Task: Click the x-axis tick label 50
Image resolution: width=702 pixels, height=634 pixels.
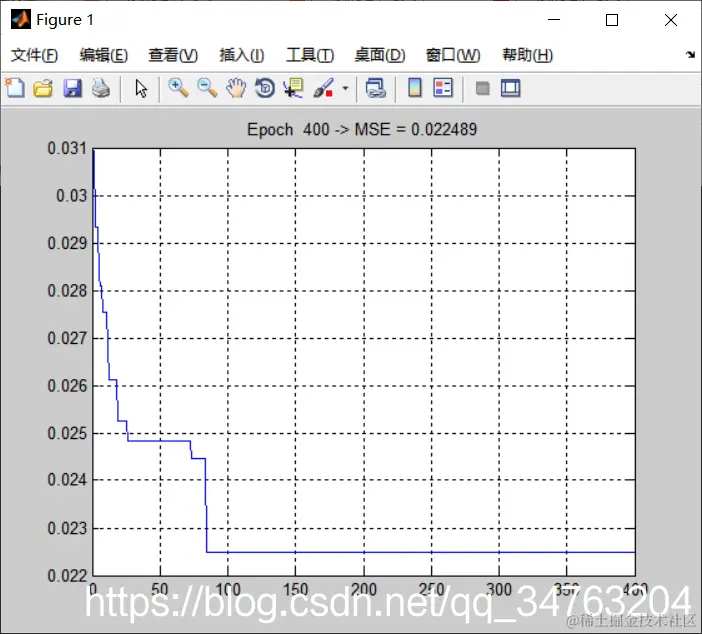Action: pyautogui.click(x=160, y=589)
